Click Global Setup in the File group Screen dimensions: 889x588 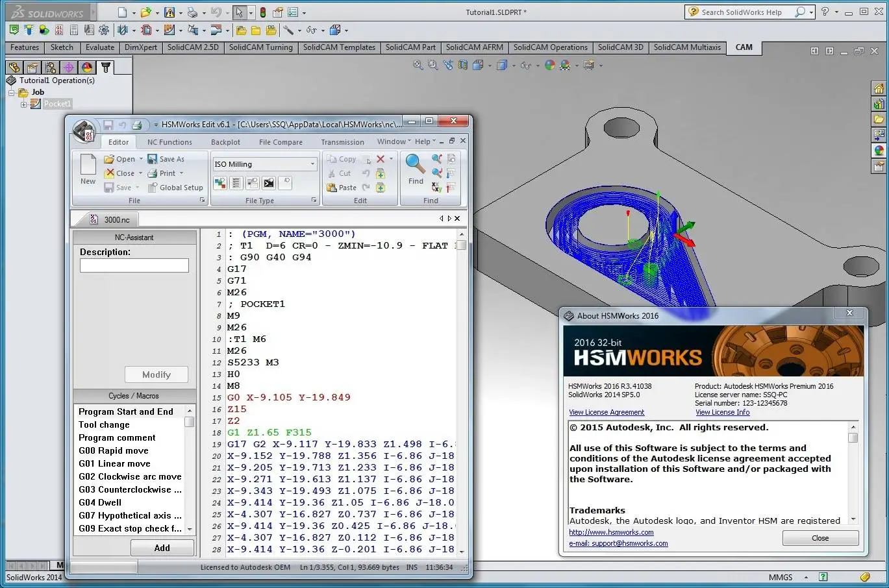pos(175,188)
